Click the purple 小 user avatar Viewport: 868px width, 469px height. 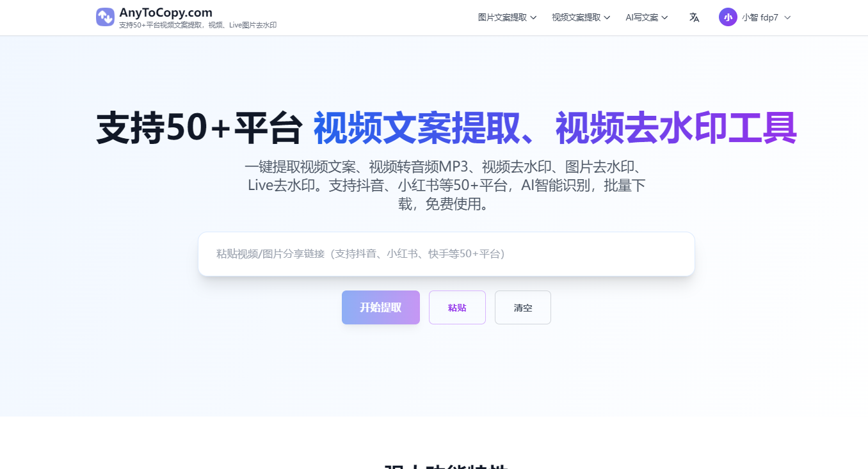pyautogui.click(x=728, y=17)
